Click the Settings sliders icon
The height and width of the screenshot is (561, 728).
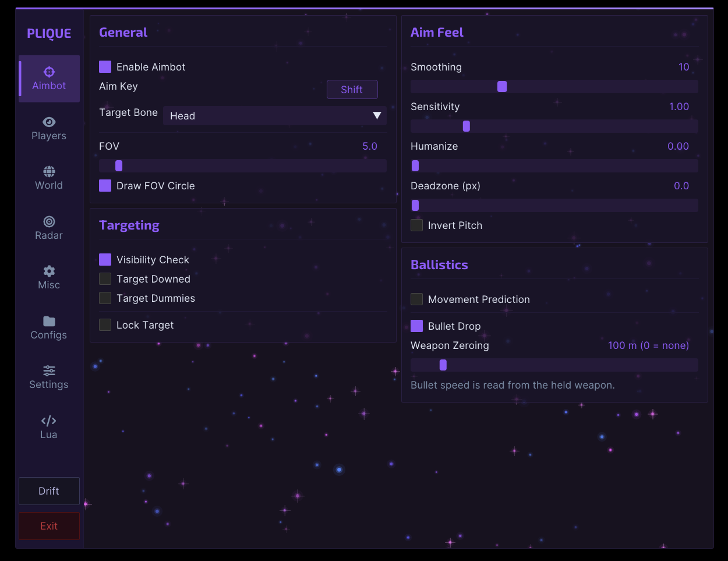pos(49,371)
